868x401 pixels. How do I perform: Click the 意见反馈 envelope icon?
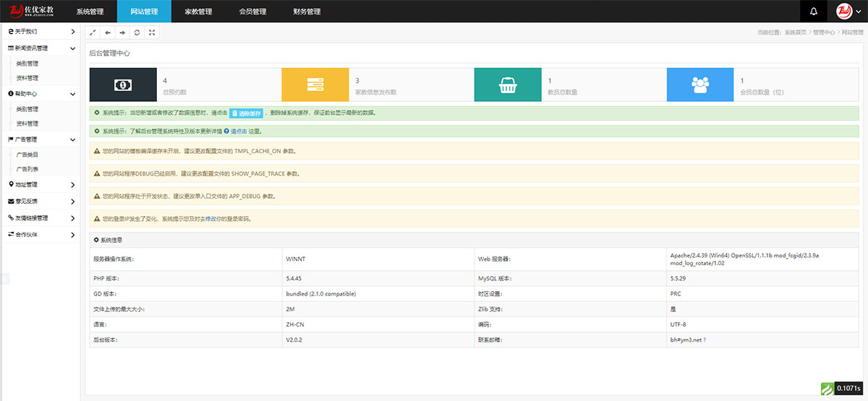pos(10,202)
